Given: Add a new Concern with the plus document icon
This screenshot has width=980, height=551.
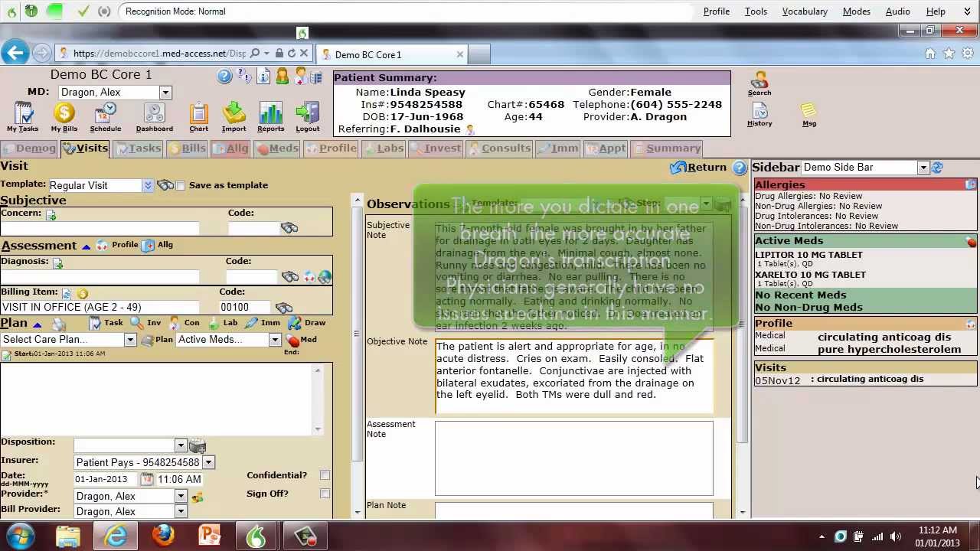Looking at the screenshot, I should 51,216.
